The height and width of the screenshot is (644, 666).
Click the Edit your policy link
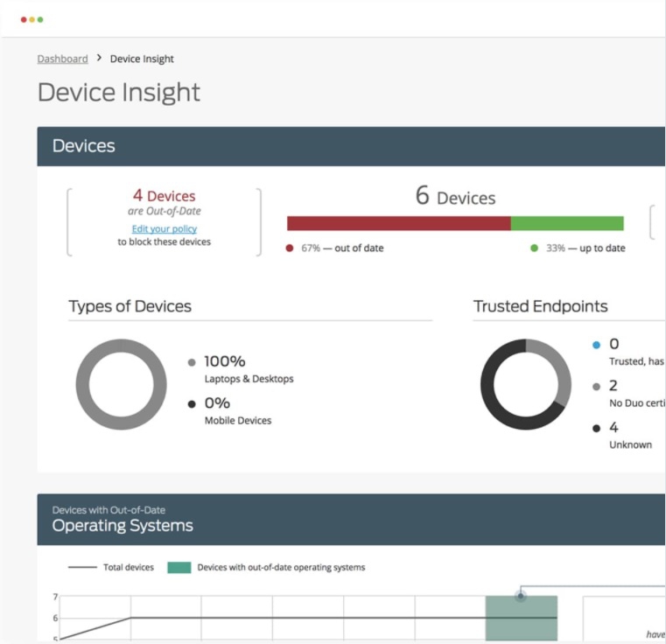[164, 229]
